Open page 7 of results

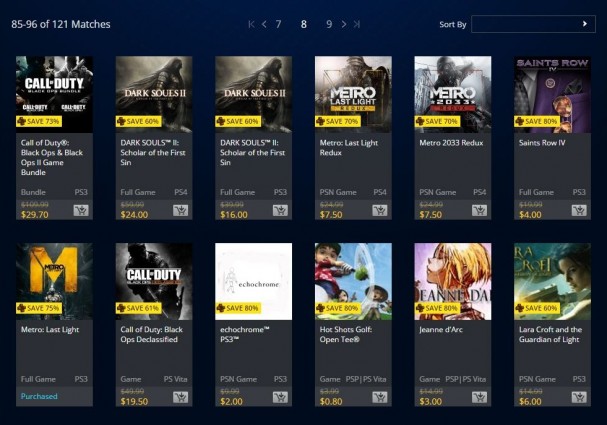click(x=278, y=24)
